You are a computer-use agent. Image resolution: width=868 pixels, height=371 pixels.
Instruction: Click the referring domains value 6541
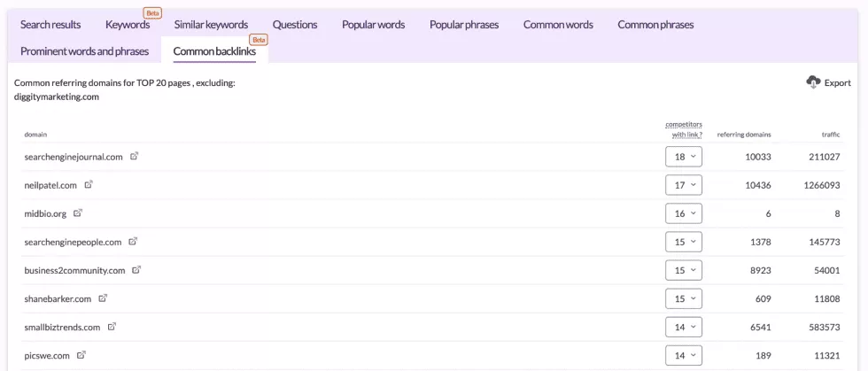coord(760,327)
